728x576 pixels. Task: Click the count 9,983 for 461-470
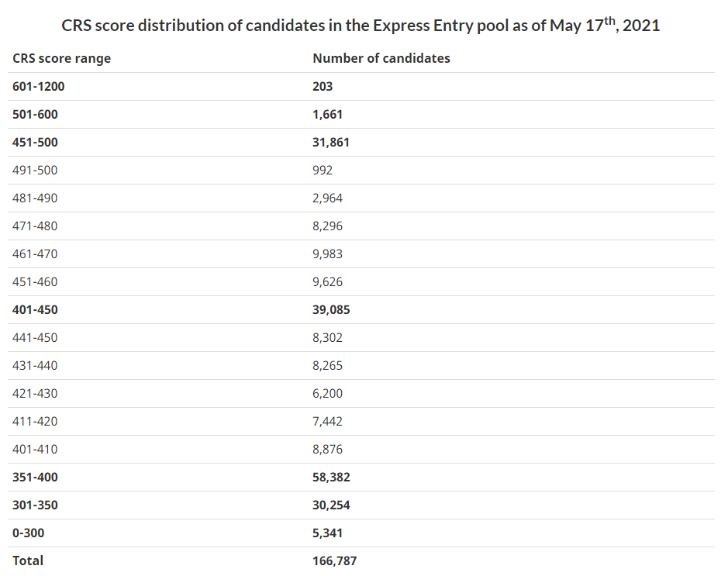click(327, 254)
